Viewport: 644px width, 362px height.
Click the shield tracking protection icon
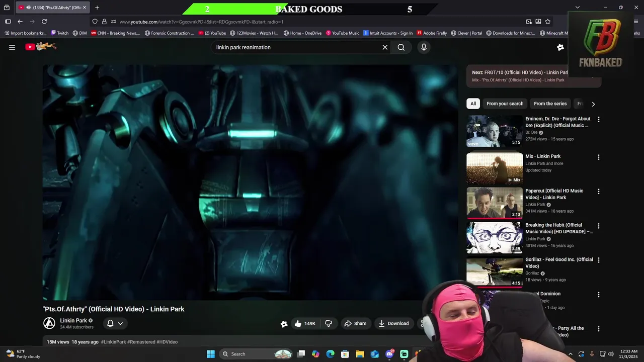coord(95,22)
